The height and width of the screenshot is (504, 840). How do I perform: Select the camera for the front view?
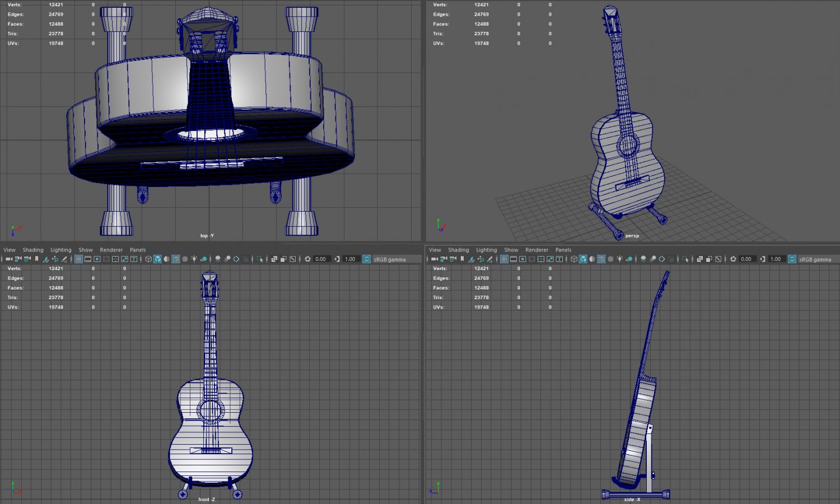8,259
